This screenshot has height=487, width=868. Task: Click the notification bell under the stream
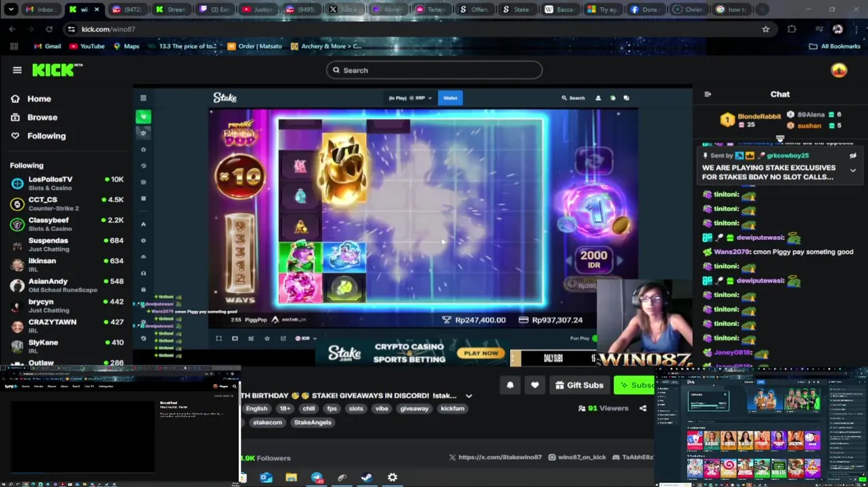point(510,385)
